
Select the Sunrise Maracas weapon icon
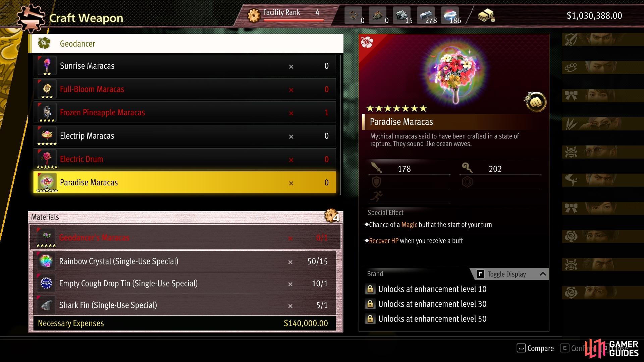(x=47, y=66)
